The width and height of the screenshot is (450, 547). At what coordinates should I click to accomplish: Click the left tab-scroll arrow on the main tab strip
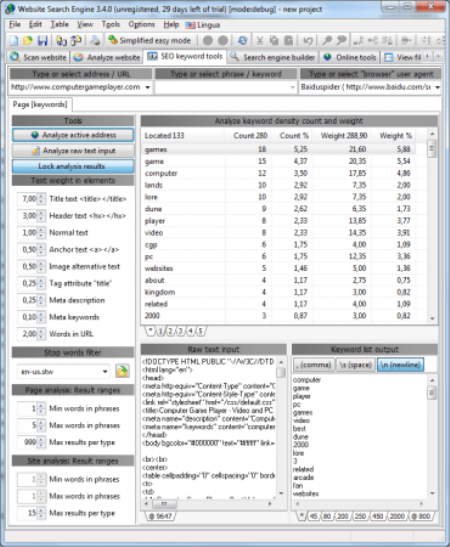428,56
